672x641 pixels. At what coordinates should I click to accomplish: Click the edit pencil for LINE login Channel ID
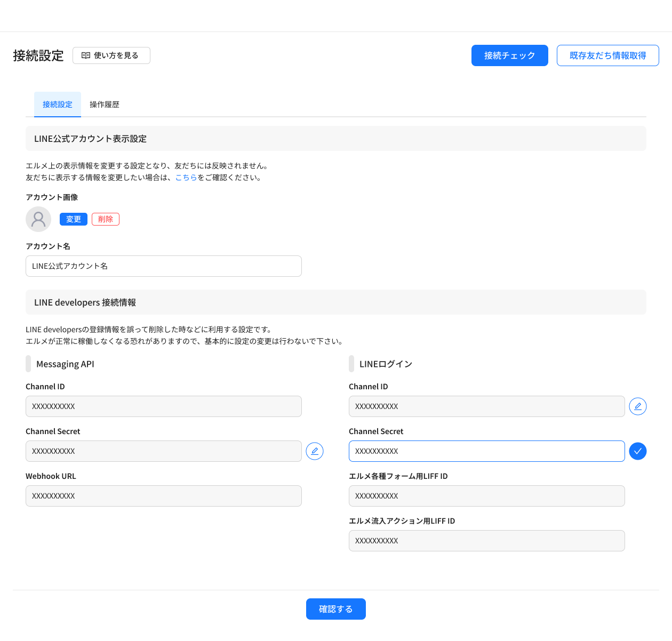click(638, 406)
